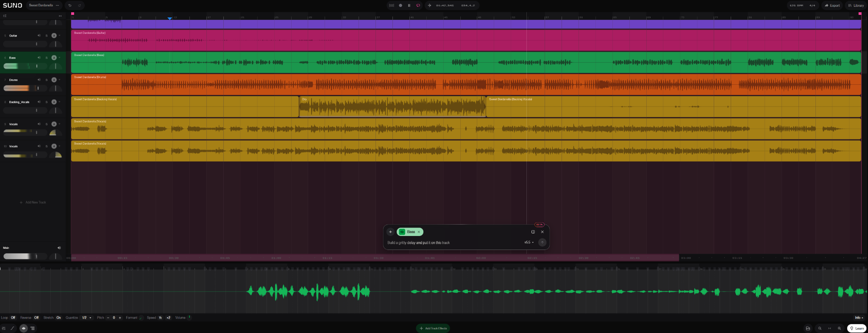Click the save icon beside zoom controls
The image size is (868, 333).
click(808, 328)
